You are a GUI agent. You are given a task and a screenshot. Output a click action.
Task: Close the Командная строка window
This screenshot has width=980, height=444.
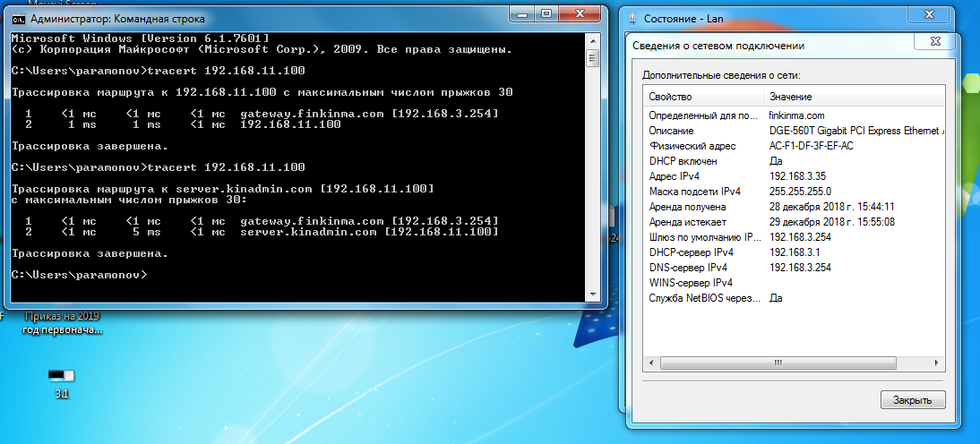[x=580, y=13]
